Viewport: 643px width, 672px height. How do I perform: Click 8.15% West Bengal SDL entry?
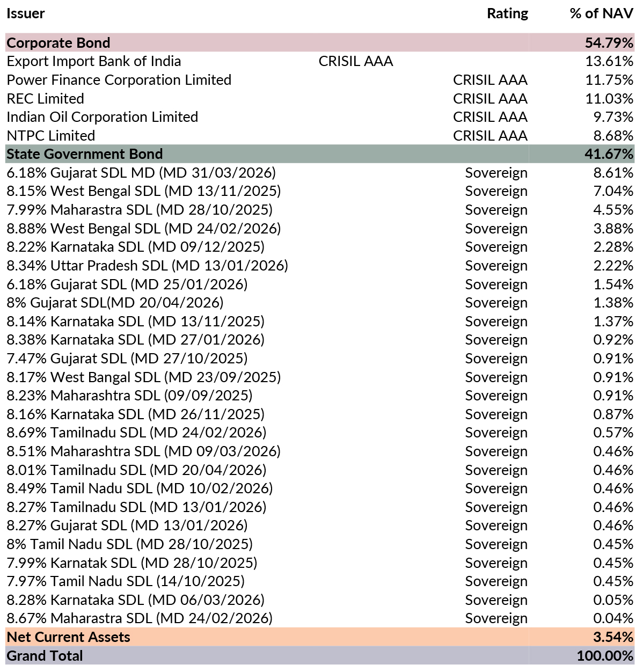tap(143, 191)
